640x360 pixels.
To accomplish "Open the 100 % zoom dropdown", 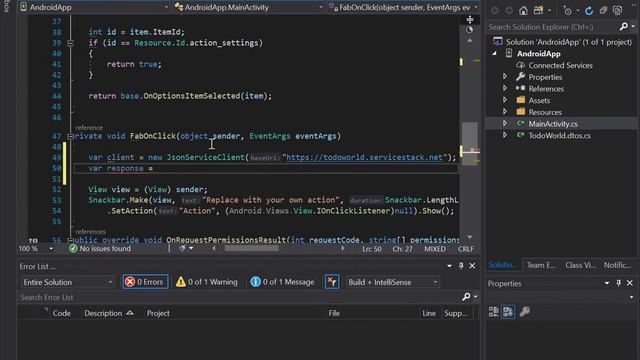I will point(51,249).
